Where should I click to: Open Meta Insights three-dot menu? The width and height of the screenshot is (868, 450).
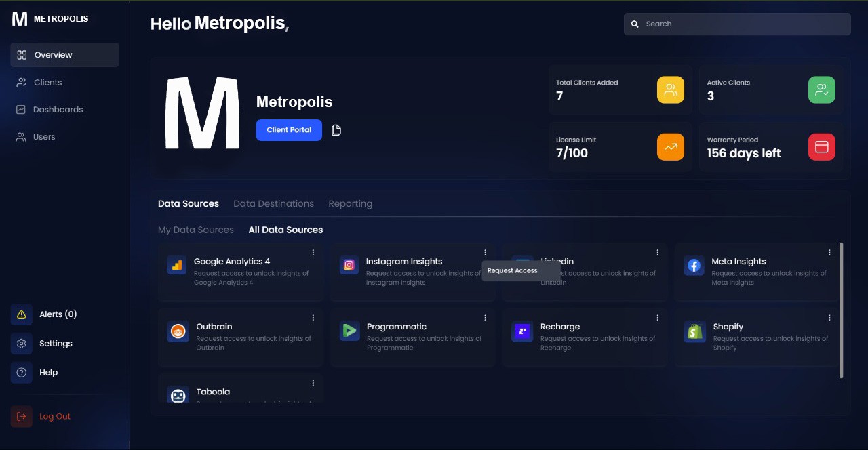click(x=829, y=253)
